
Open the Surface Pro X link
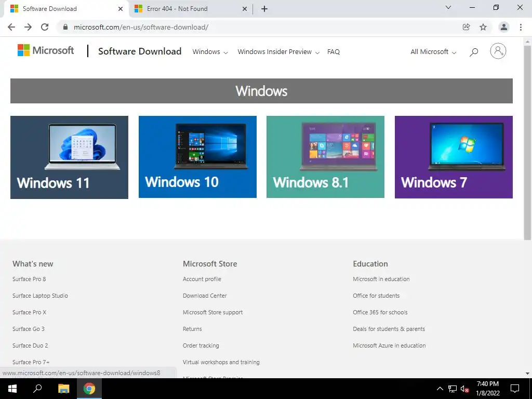click(29, 312)
